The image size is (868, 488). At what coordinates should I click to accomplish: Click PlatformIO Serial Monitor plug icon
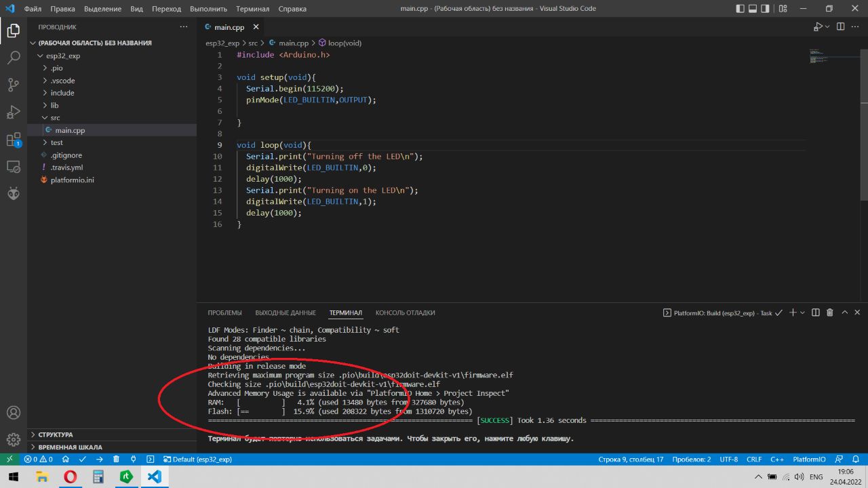click(134, 459)
